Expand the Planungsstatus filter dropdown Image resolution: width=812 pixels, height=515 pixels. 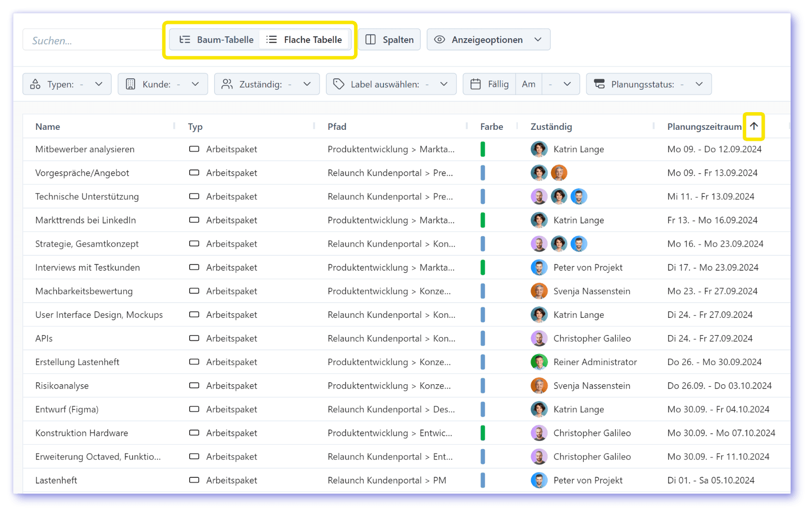pyautogui.click(x=648, y=84)
